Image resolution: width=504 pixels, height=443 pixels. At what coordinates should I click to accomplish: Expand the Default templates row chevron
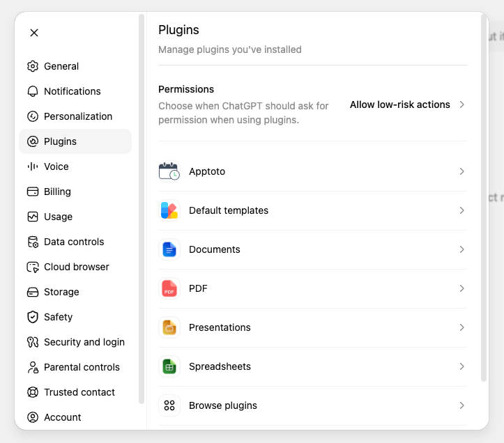[462, 210]
